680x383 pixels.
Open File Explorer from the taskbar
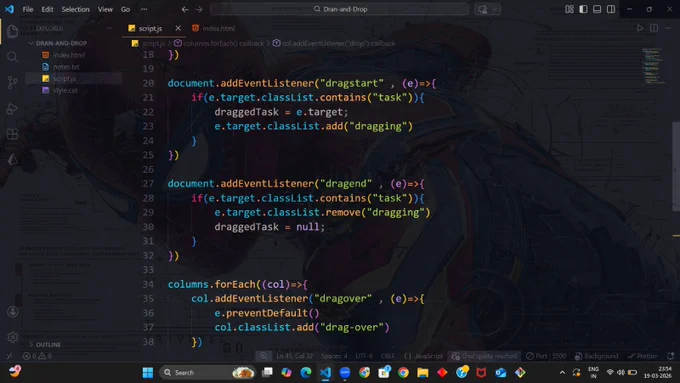(423, 373)
